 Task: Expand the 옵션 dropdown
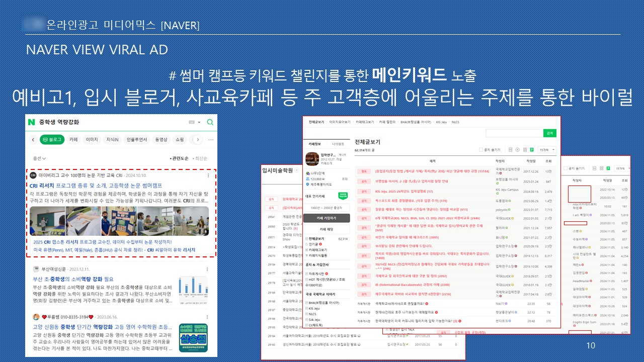coord(39,158)
